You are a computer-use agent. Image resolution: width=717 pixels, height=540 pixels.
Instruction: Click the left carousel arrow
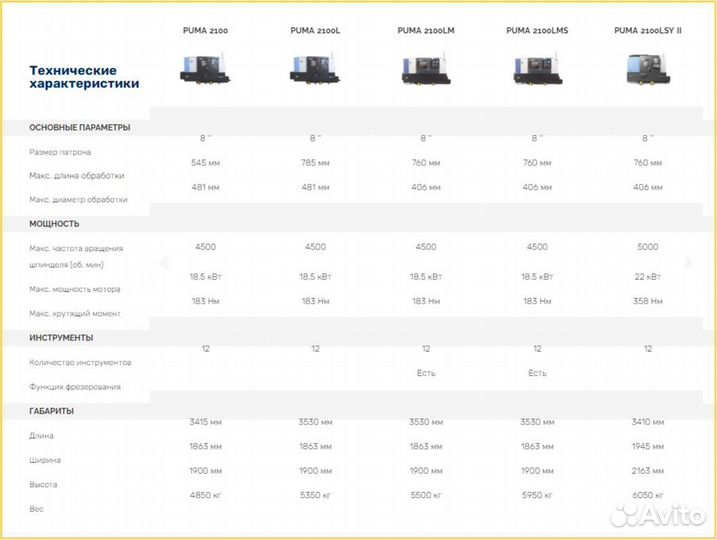(165, 263)
